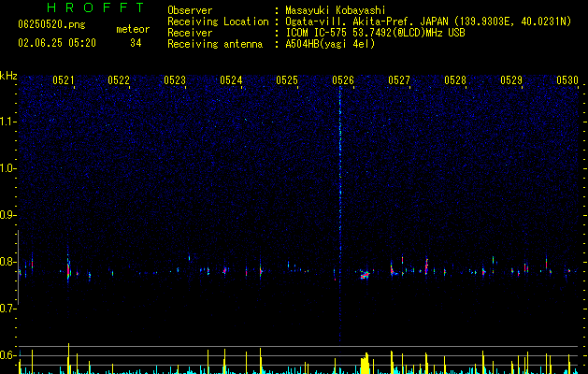Select observer name Masayuki Kobayashi
The height and width of the screenshot is (374, 588).
(336, 10)
